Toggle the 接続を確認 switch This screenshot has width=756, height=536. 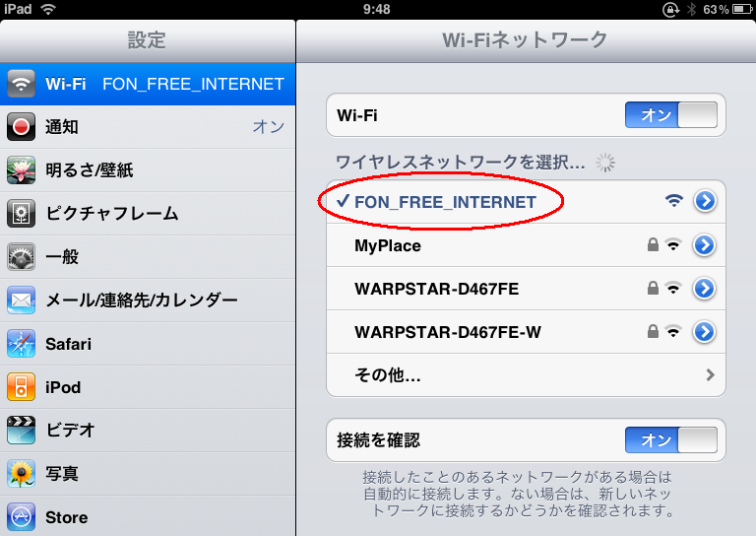pyautogui.click(x=671, y=439)
